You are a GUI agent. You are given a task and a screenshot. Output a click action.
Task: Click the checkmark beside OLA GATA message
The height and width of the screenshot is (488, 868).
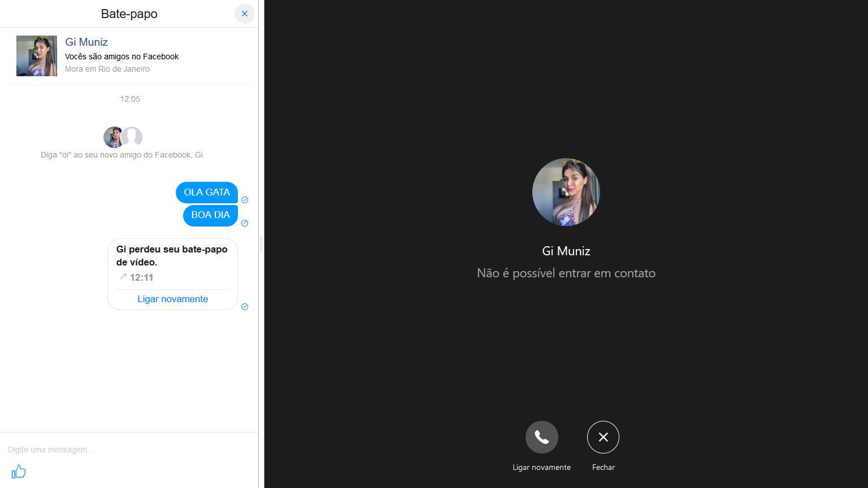coord(245,200)
